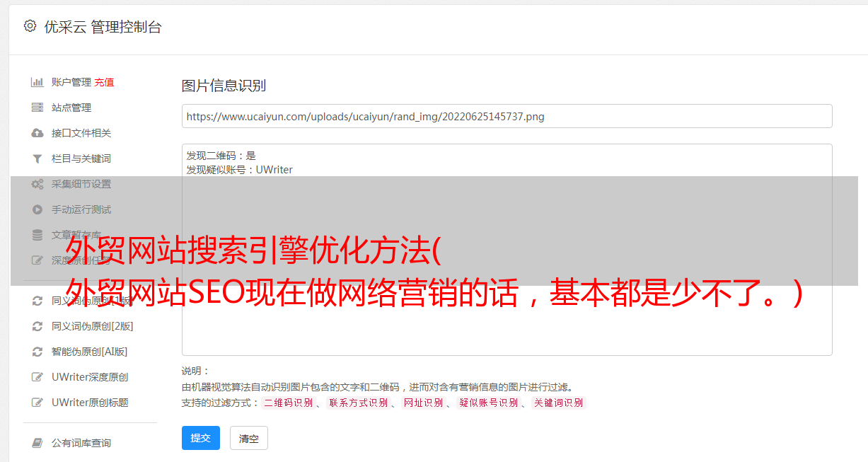Image resolution: width=868 pixels, height=462 pixels.
Task: Click the refresh icon for 智能伪原创[AI版]
Action: click(37, 352)
